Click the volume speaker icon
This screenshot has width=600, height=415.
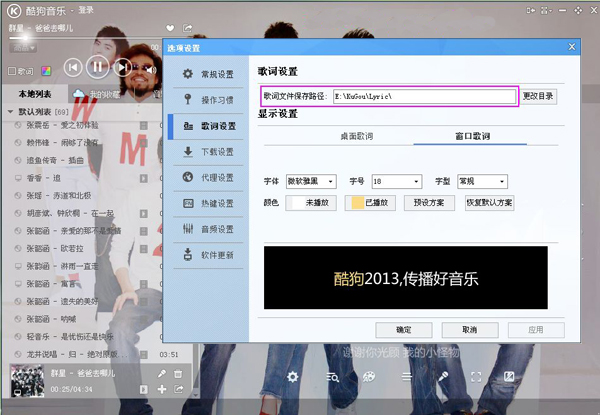(x=151, y=70)
